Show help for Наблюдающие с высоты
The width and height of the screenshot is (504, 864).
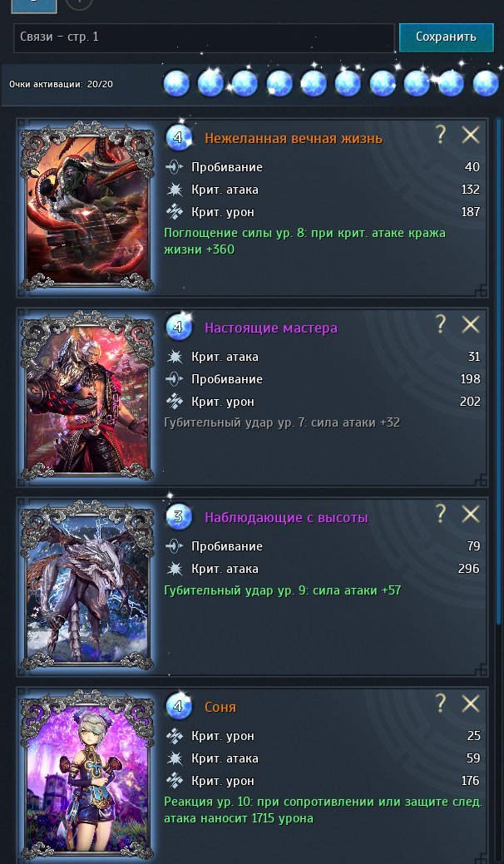(x=440, y=514)
